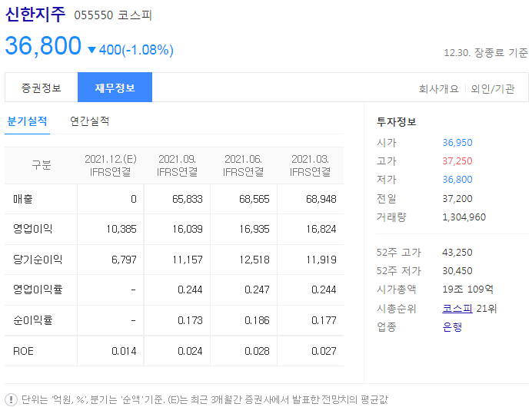Click the 순이익률 row label
Image resolution: width=532 pixels, height=407 pixels.
coord(32,320)
